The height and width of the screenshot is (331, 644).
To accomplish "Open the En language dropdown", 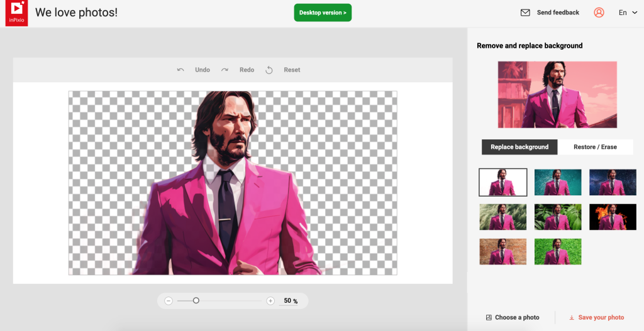I will click(x=628, y=13).
